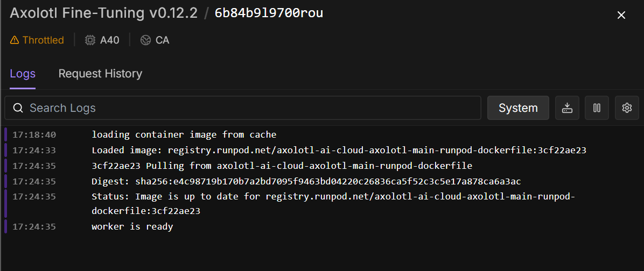Download the logs using the download icon

point(567,108)
